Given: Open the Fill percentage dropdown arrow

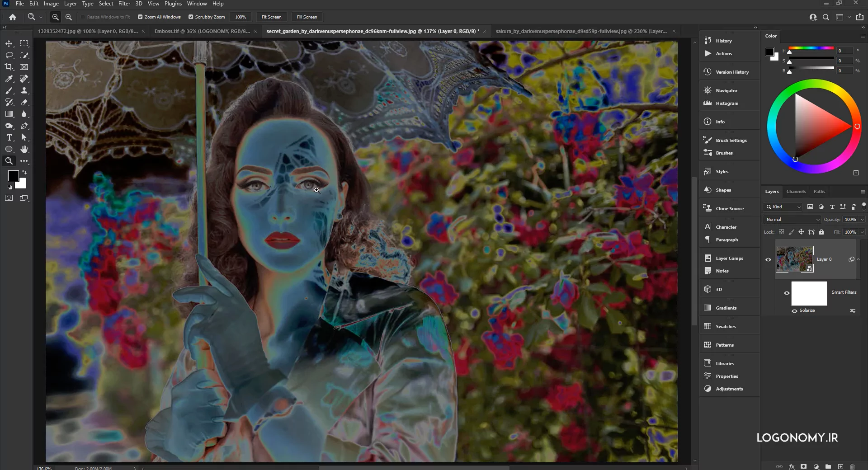Looking at the screenshot, I should pos(862,232).
